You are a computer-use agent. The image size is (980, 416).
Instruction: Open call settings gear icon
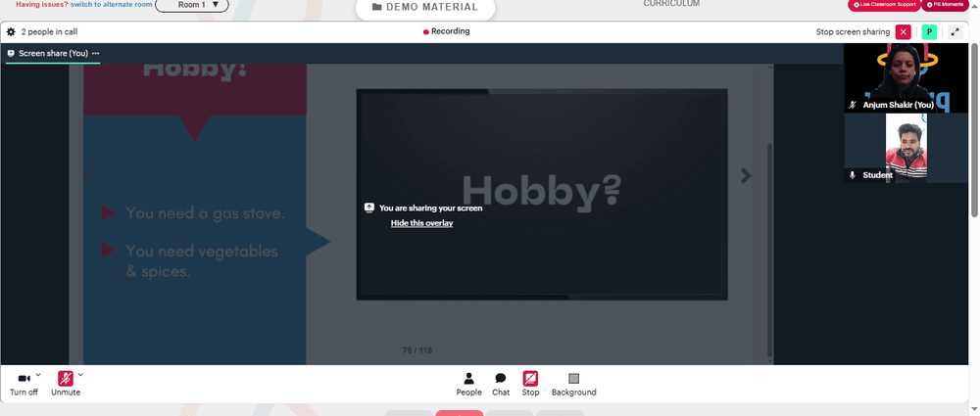(x=11, y=32)
